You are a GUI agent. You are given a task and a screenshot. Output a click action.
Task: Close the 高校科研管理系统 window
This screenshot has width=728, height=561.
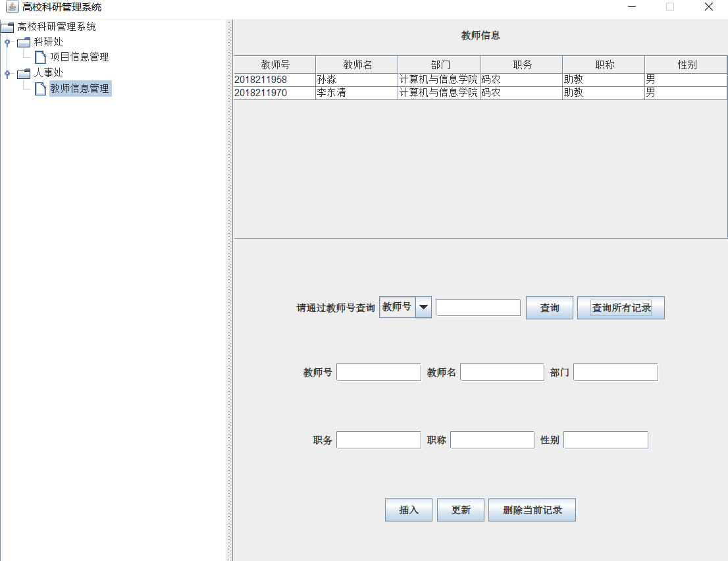click(708, 7)
